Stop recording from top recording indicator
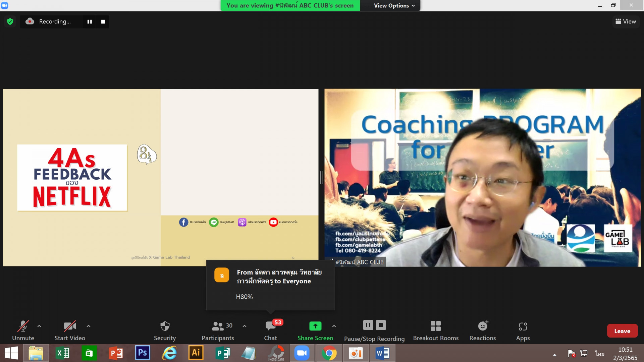644x362 pixels. tap(103, 21)
